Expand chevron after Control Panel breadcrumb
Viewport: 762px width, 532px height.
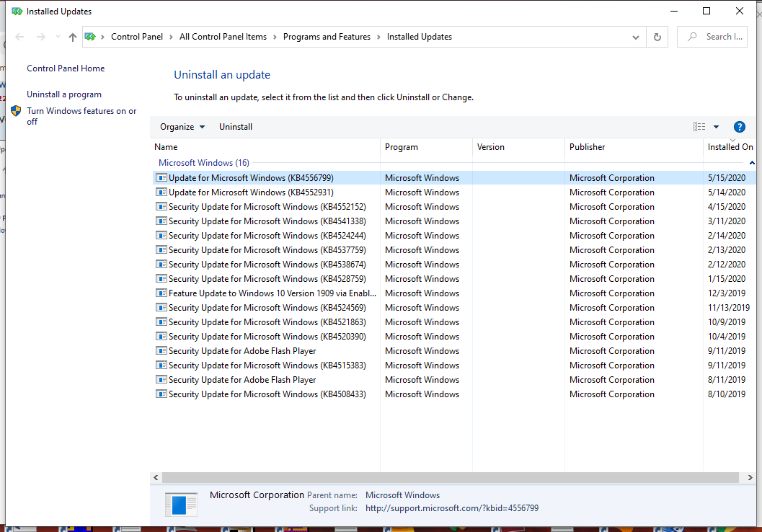click(x=171, y=37)
